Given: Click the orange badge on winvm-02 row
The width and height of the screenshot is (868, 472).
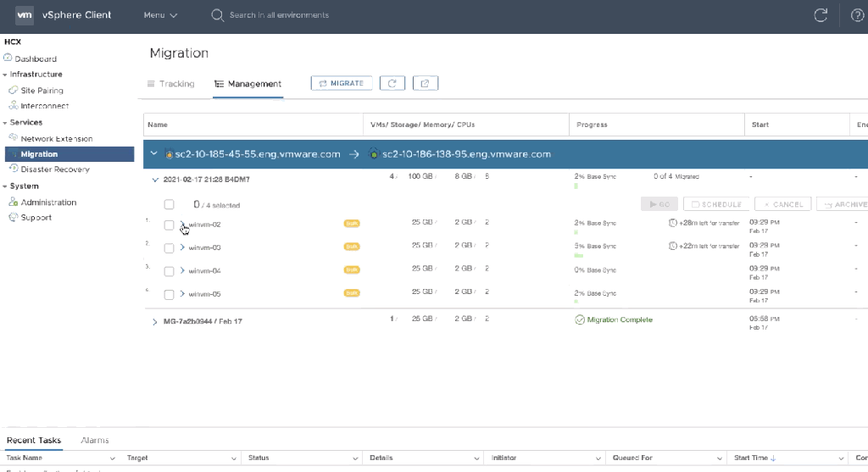Looking at the screenshot, I should click(x=351, y=224).
